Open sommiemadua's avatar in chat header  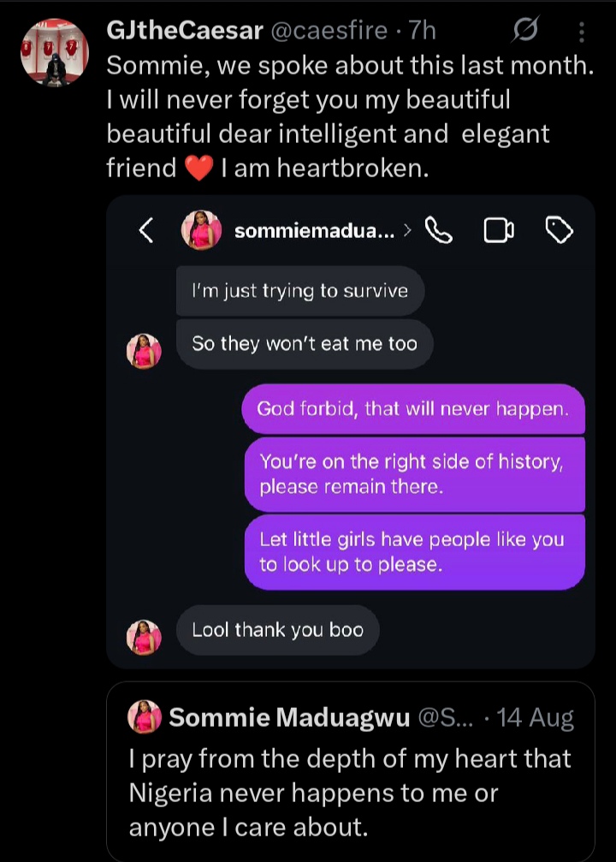pyautogui.click(x=201, y=229)
